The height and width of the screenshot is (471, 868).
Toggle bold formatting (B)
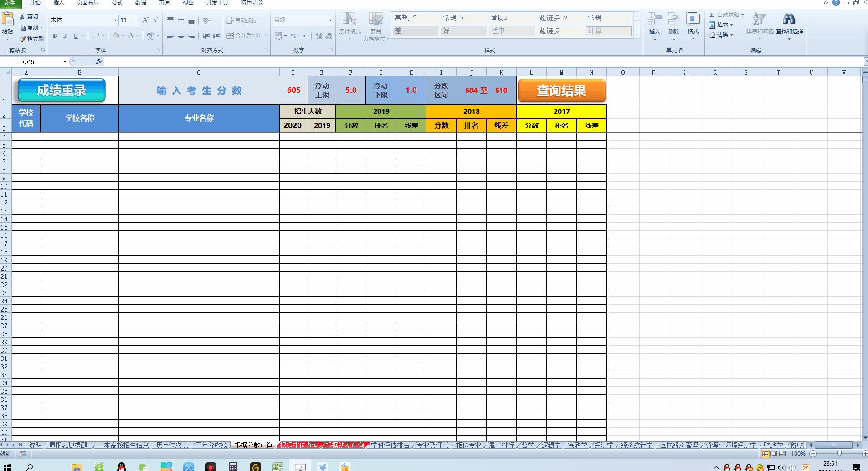[x=55, y=36]
